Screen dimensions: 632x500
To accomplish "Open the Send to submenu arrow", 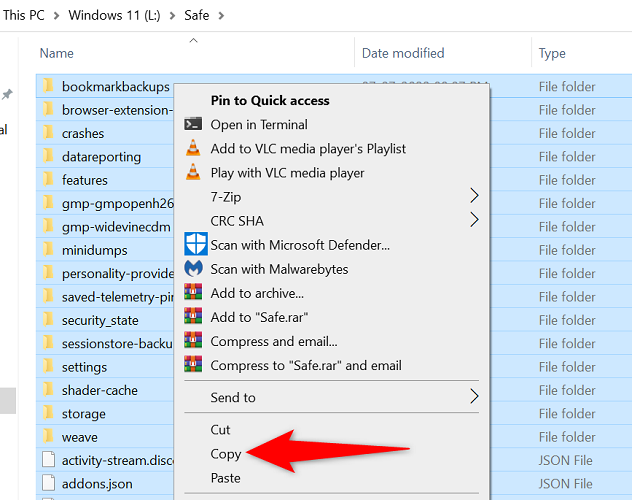I will point(474,397).
